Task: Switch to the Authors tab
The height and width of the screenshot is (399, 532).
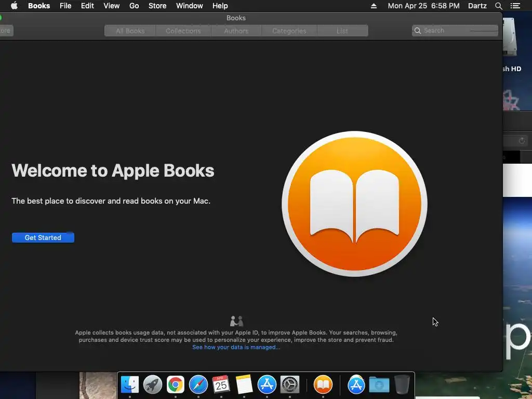Action: tap(236, 31)
